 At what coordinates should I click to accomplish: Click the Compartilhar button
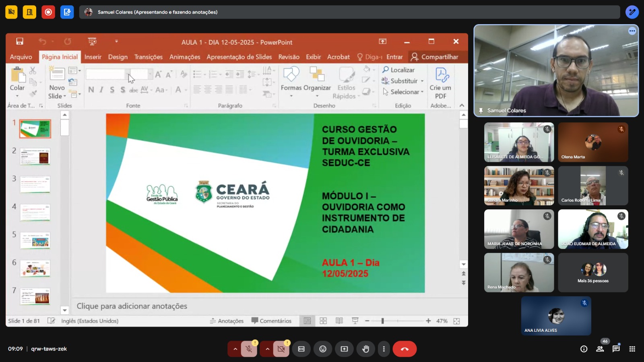coord(435,57)
